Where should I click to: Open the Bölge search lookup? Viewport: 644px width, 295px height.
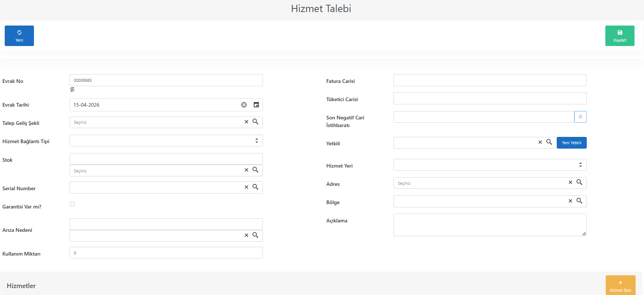point(579,201)
